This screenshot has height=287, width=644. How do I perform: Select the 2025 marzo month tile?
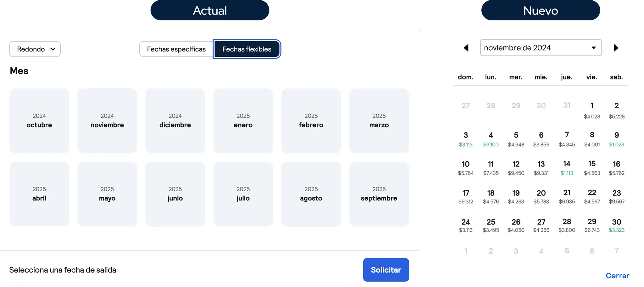379,121
